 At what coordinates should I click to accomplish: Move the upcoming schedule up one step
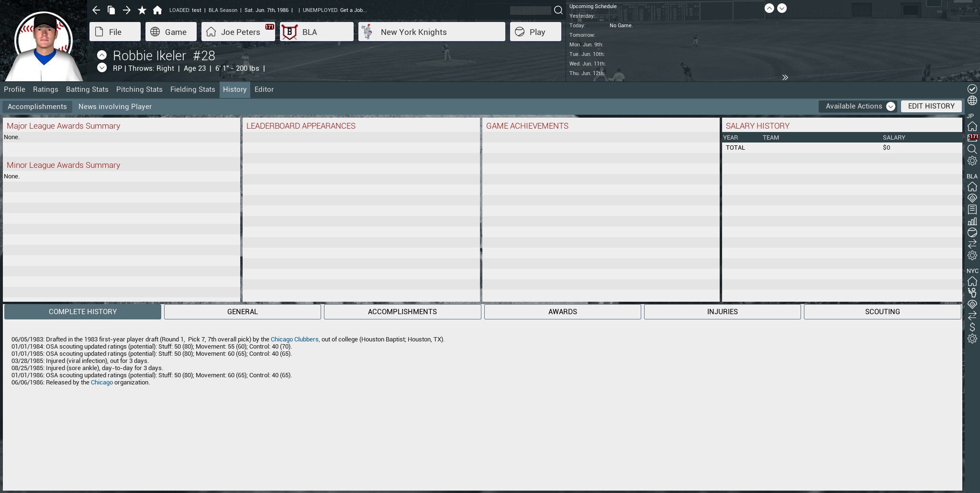tap(769, 8)
